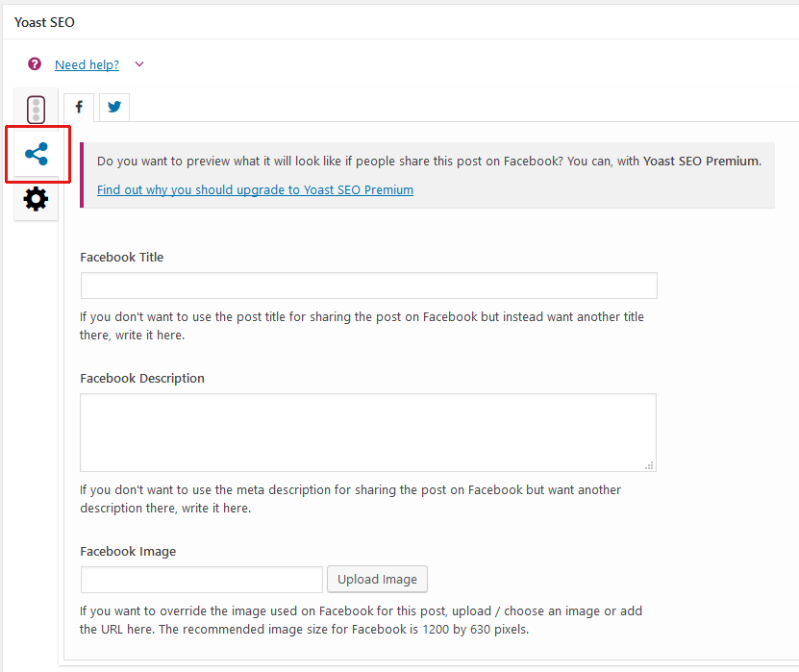The image size is (799, 672).
Task: Open the traffic light content optimization tab
Action: 37,110
